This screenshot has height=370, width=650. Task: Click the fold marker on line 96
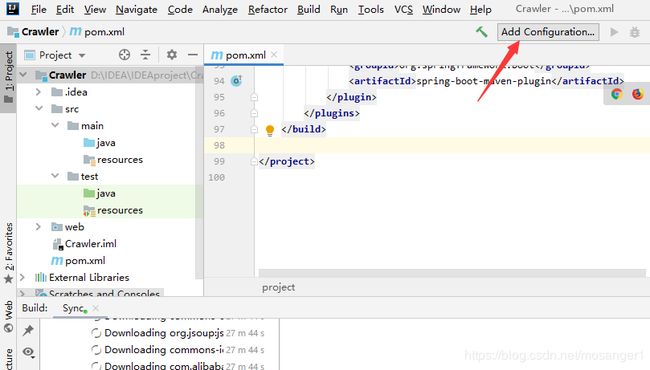[254, 113]
